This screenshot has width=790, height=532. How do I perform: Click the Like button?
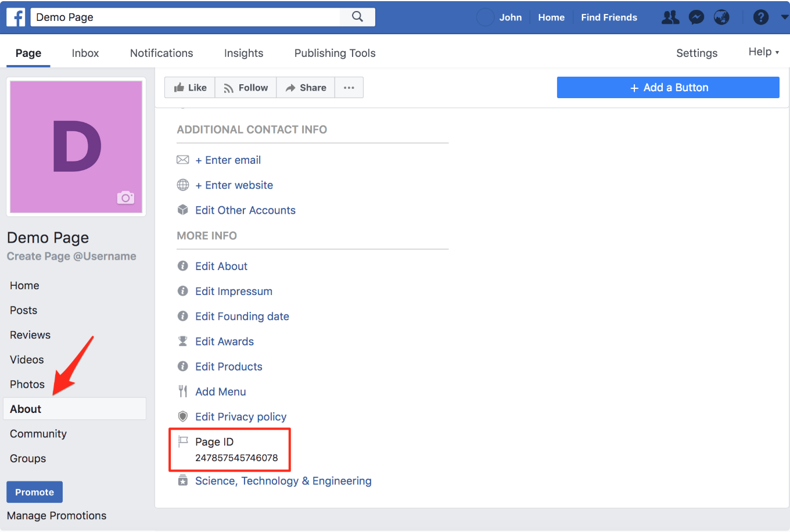(x=190, y=88)
